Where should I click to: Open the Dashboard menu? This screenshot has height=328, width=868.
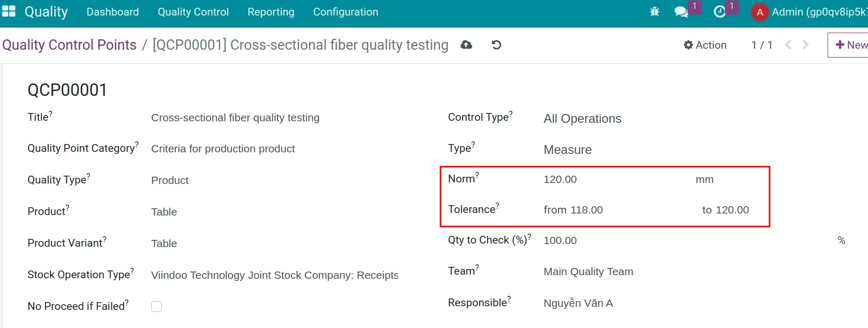tap(113, 12)
